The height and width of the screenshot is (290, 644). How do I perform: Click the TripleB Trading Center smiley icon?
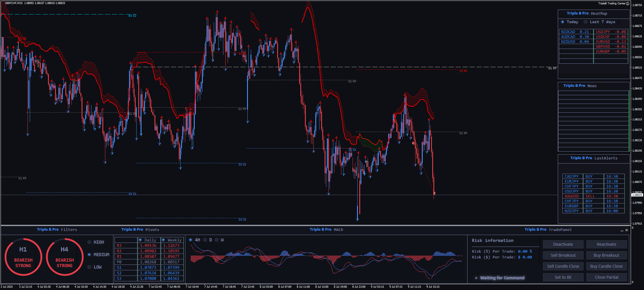tap(628, 3)
